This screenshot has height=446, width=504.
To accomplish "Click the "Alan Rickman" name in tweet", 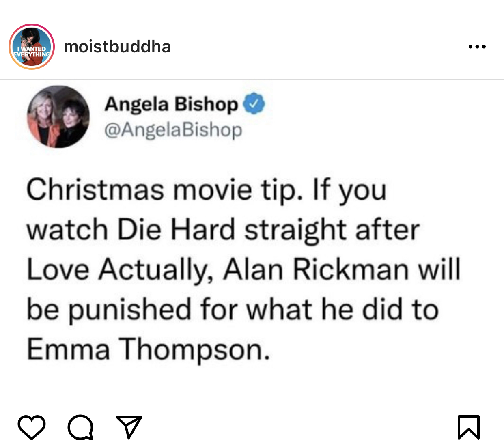I will pos(316,269).
